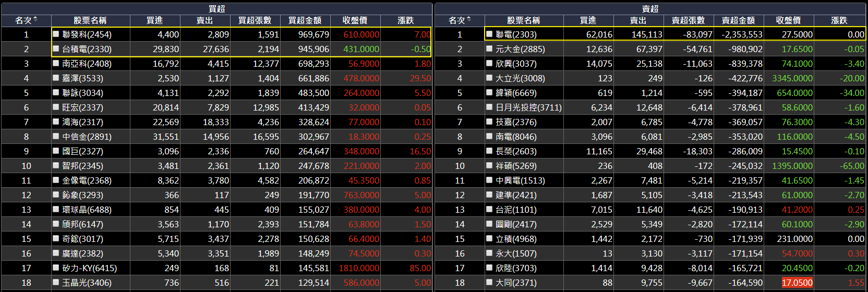Open stock name 廣達(2382)

coord(82,253)
